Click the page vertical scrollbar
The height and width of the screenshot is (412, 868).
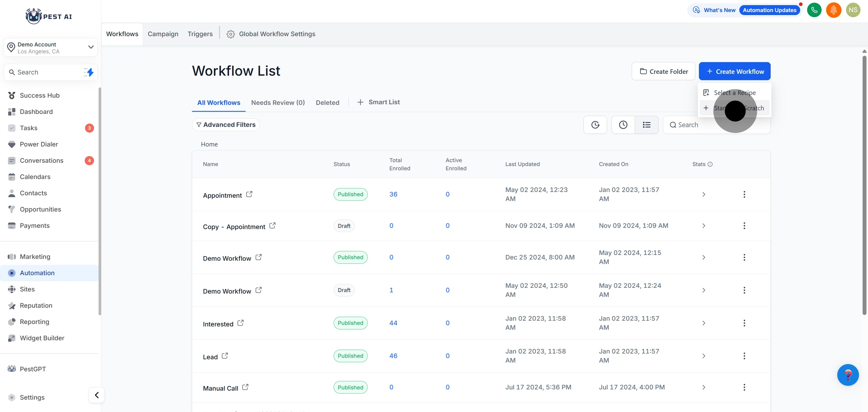point(864,185)
